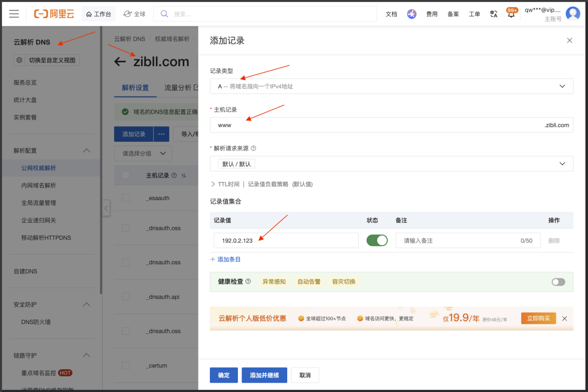Click back arrow beside zibll.com
This screenshot has height=392, width=588.
pos(120,62)
